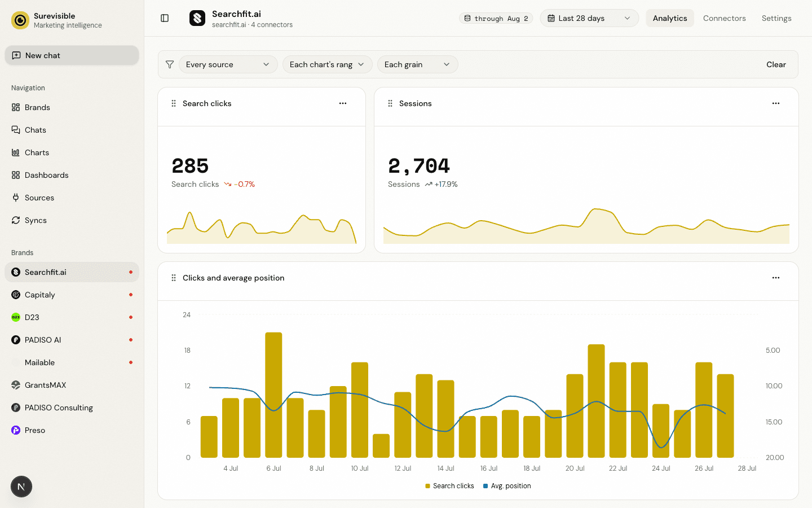The width and height of the screenshot is (812, 508).
Task: Click the PADISO AI brand icon
Action: tap(16, 340)
